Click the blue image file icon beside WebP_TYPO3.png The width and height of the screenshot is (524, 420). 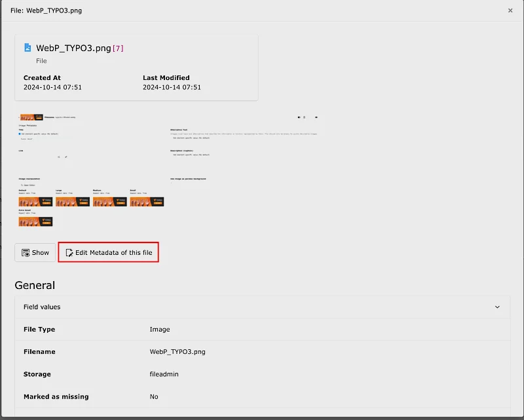click(x=27, y=47)
